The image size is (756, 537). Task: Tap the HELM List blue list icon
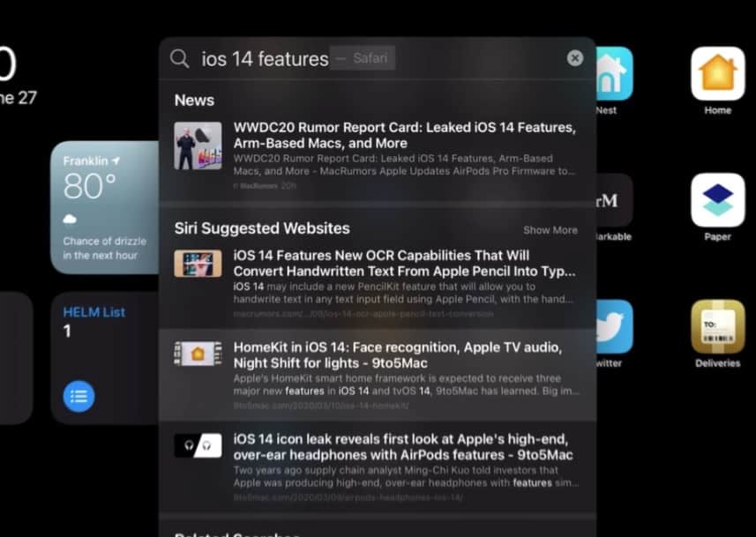(x=79, y=396)
